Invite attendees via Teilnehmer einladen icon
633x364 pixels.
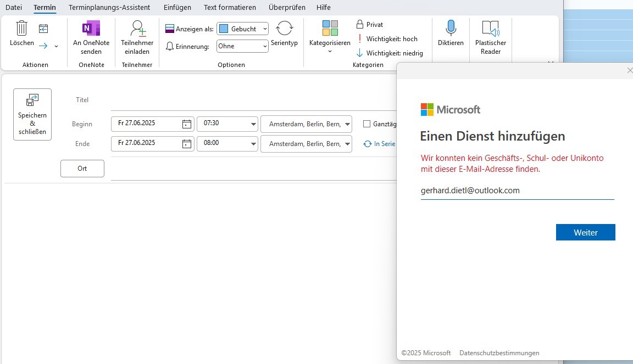(x=137, y=28)
